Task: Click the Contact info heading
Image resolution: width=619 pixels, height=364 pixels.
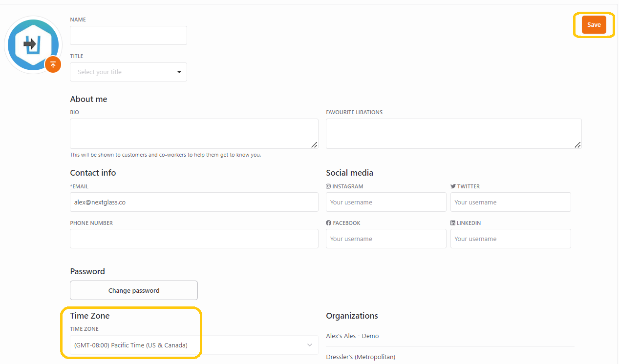Action: coord(93,173)
